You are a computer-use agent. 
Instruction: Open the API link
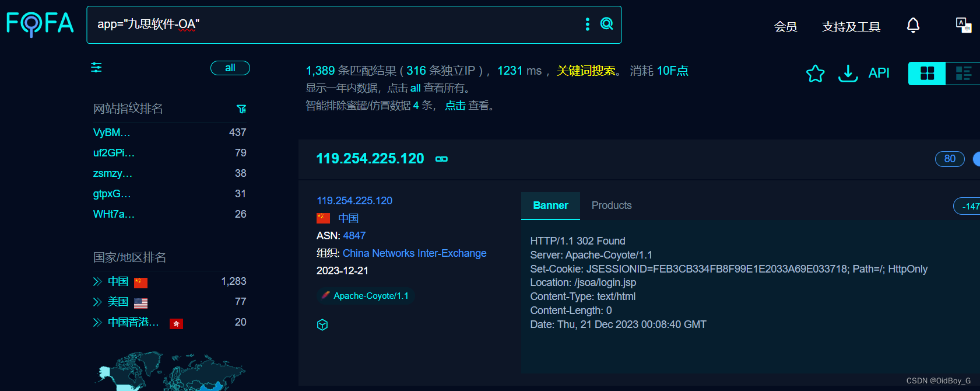tap(879, 73)
